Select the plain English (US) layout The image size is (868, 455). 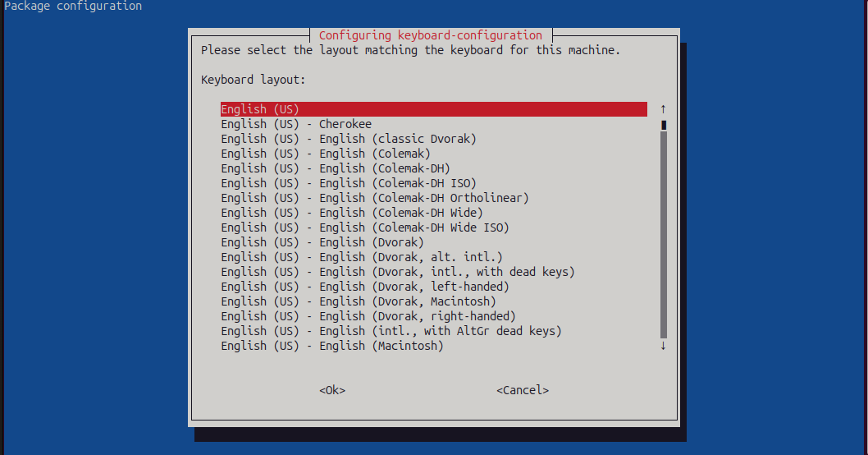(433, 109)
